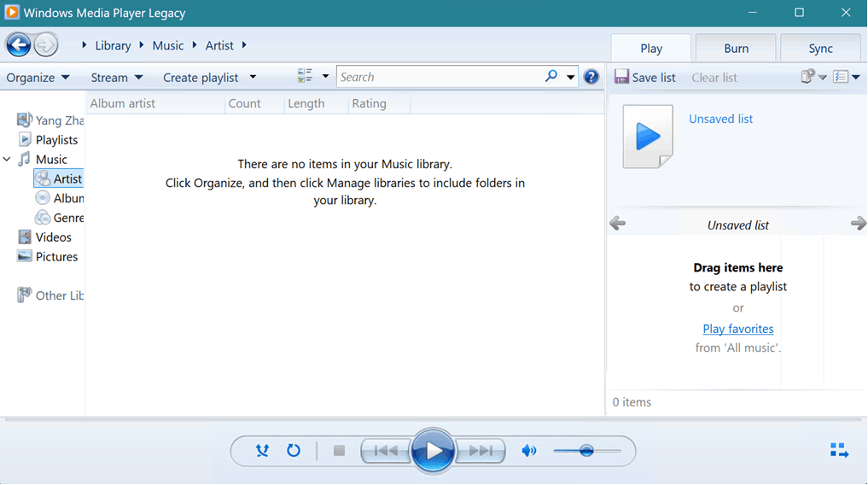Open the list options icon
Image resolution: width=868 pixels, height=485 pixels.
point(807,76)
